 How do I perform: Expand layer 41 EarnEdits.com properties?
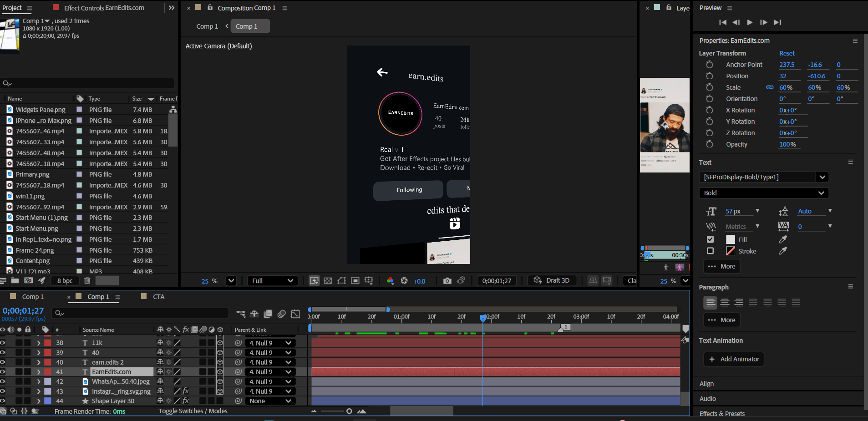pyautogui.click(x=39, y=372)
